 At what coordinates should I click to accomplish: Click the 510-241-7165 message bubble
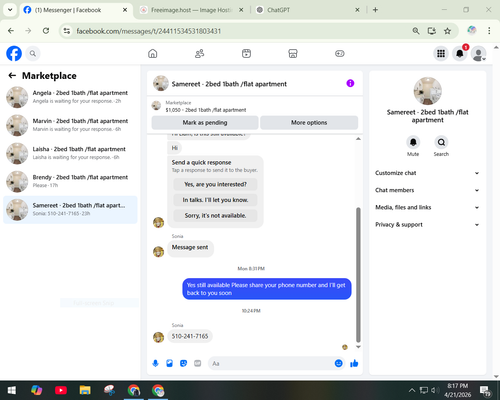coord(190,336)
